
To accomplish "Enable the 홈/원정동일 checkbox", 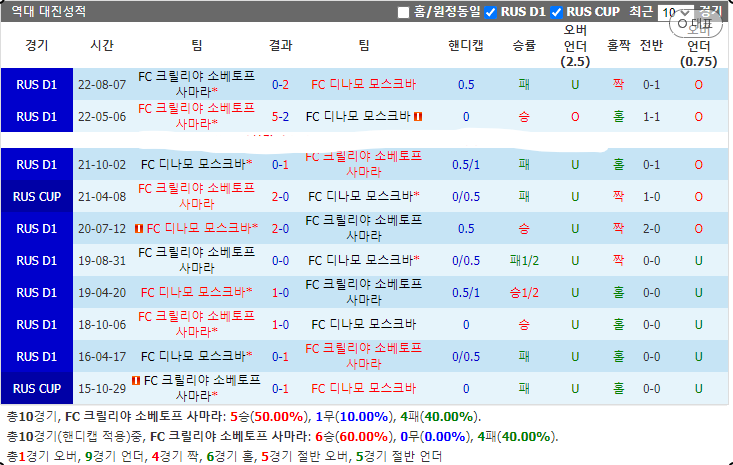I will [x=403, y=12].
